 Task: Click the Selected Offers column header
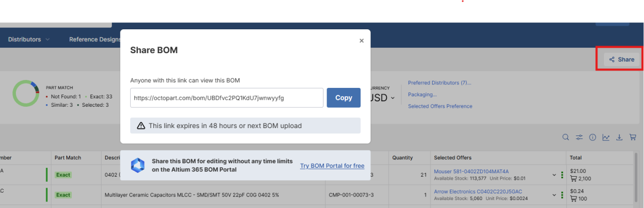click(498, 158)
